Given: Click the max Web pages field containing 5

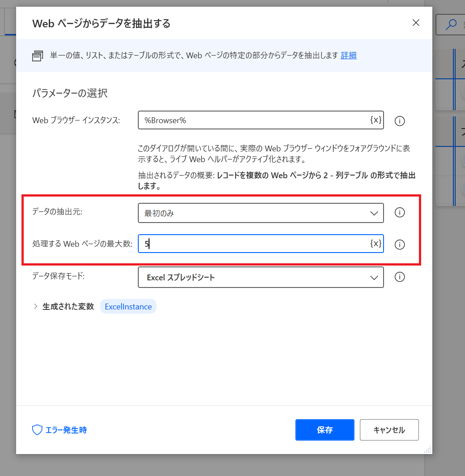Looking at the screenshot, I should coord(261,244).
